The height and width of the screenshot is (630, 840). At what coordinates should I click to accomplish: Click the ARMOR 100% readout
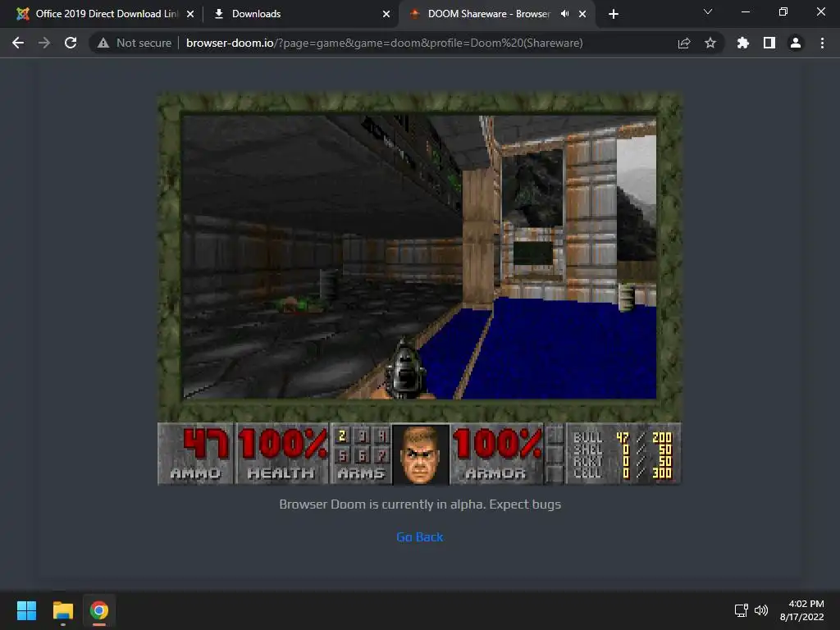coord(497,454)
